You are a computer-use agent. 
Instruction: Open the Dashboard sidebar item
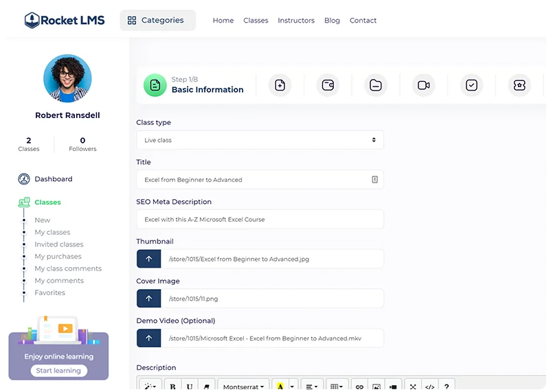coord(54,178)
